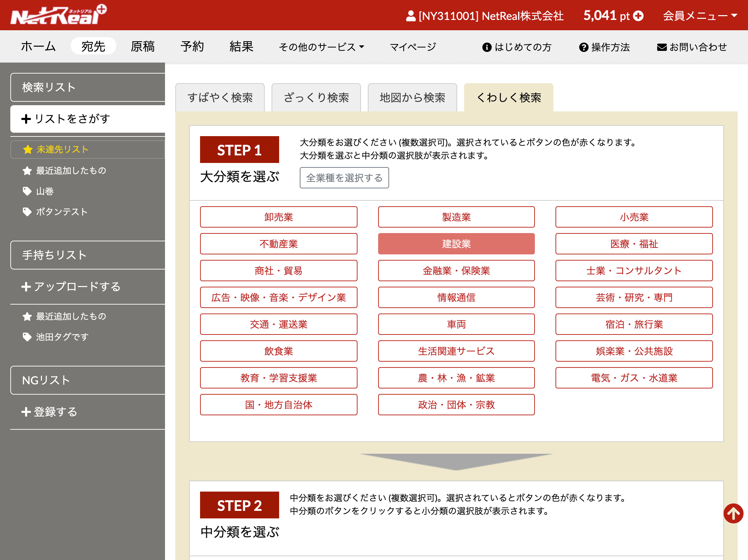The width and height of the screenshot is (748, 560).
Task: Click the plus icon for 登録する
Action: (26, 412)
